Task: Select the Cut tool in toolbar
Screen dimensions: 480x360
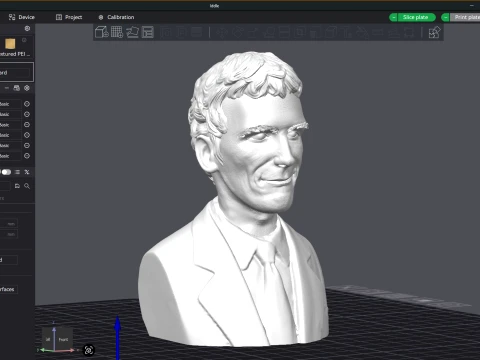Action: click(284, 32)
